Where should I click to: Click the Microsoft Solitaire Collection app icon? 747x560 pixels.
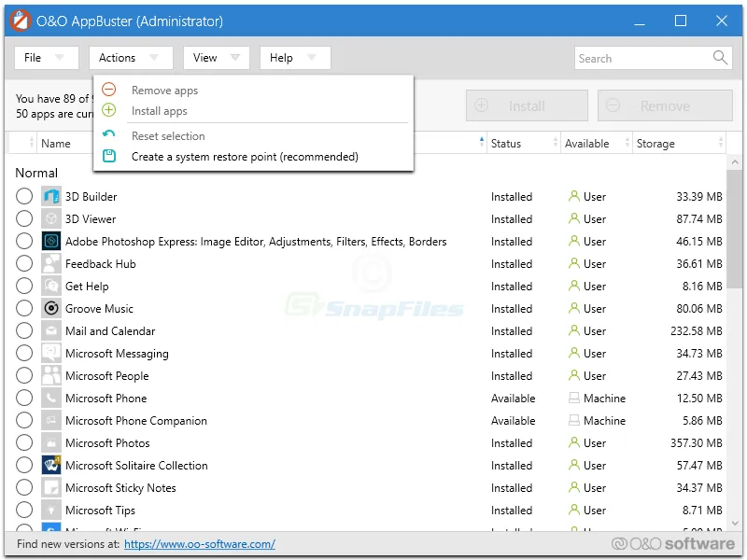pyautogui.click(x=51, y=465)
